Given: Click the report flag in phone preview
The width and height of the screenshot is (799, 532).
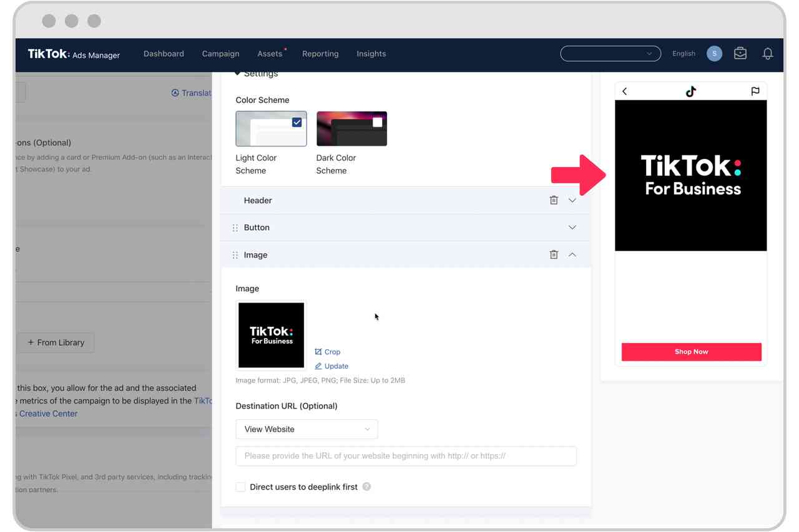Looking at the screenshot, I should 755,91.
